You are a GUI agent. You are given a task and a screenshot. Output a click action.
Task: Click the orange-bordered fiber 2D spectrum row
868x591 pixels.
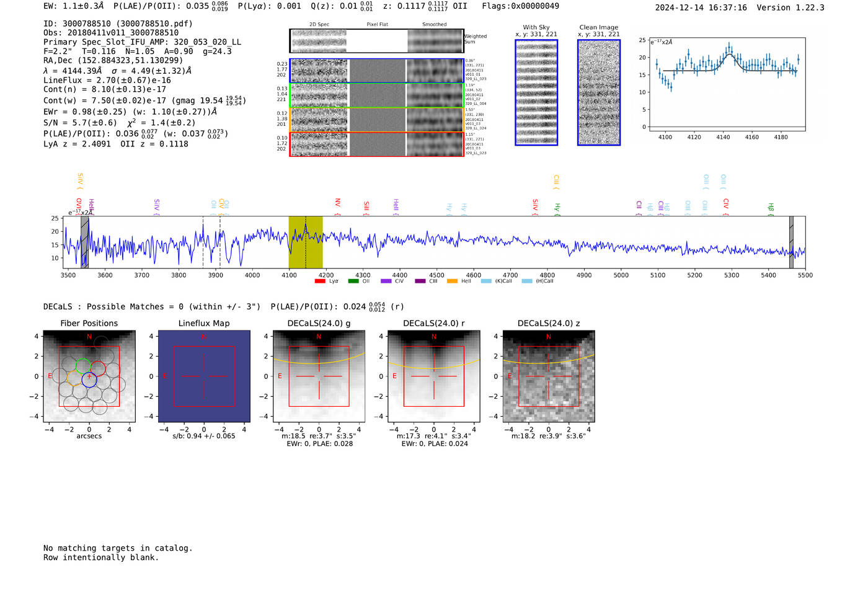[376, 120]
